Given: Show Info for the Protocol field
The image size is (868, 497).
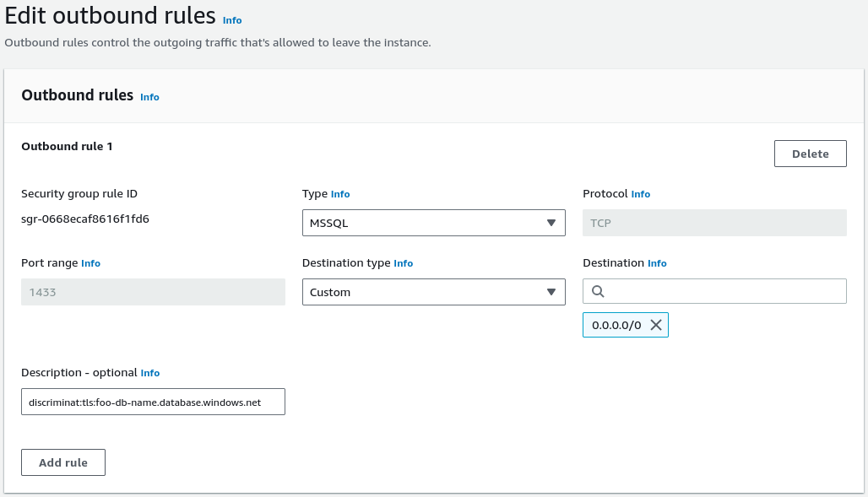Looking at the screenshot, I should point(641,194).
